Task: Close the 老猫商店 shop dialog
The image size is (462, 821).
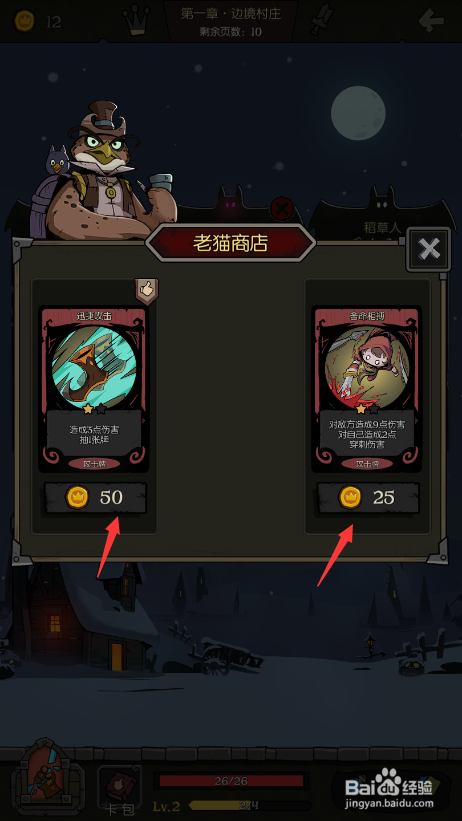Action: (428, 249)
